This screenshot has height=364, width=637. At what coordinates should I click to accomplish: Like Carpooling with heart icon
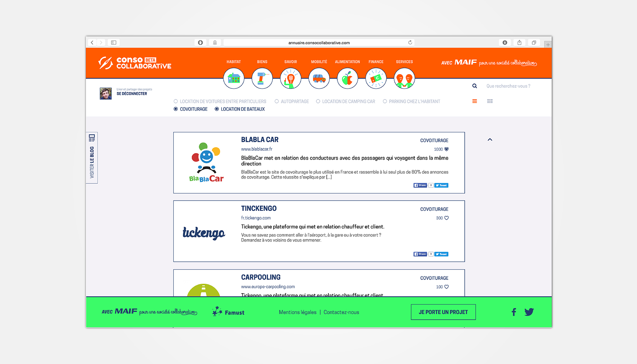[x=447, y=287]
